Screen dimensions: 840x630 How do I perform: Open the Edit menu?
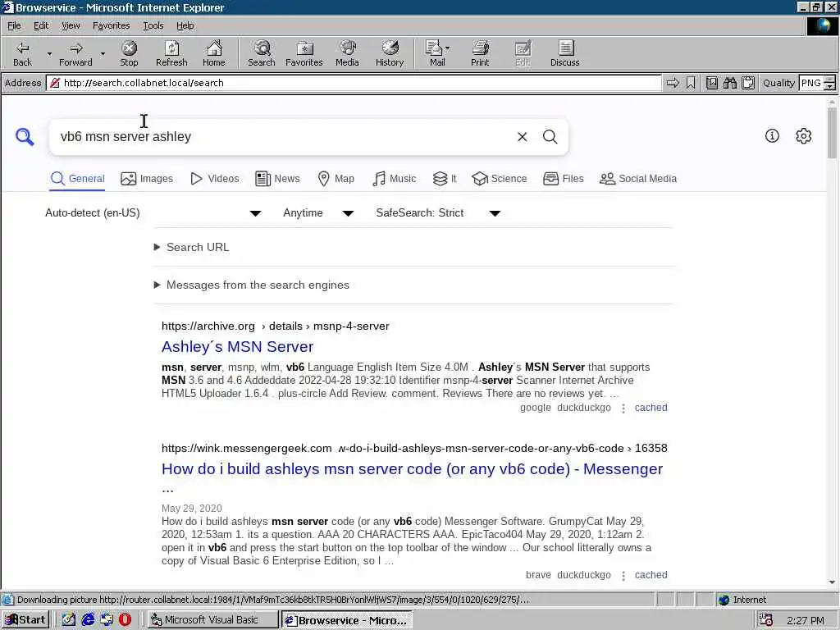coord(41,25)
